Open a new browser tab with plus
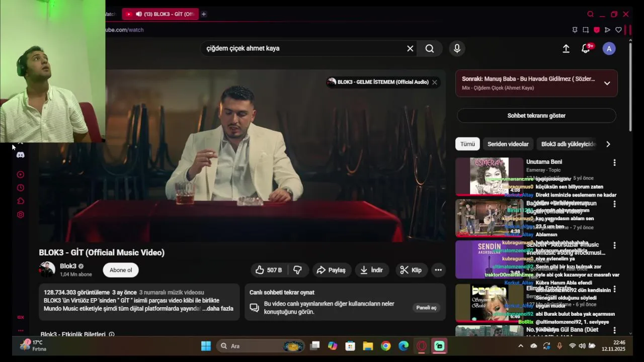644x362 pixels. 203,14
